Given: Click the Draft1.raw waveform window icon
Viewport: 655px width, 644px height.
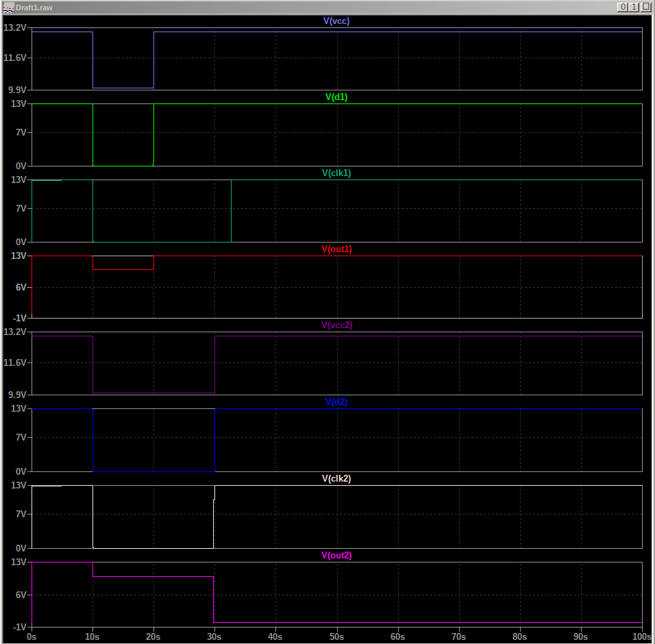Looking at the screenshot, I should click(8, 7).
